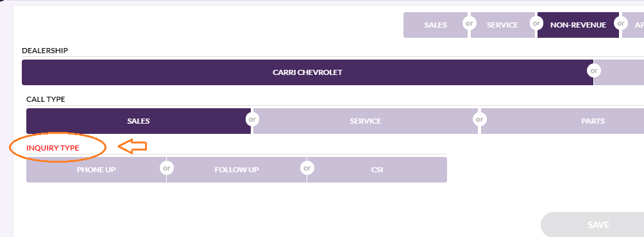Choose the NON-REVENUE category option
Viewport: 644px width, 237px height.
coord(578,25)
